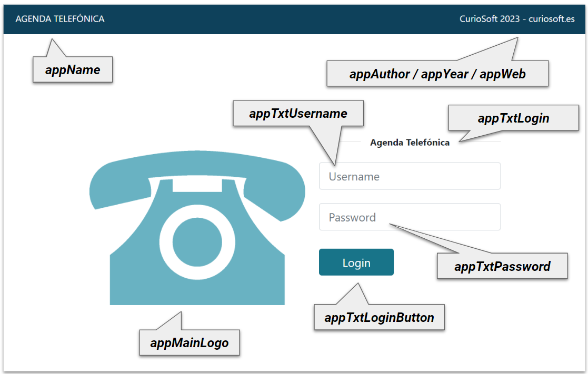The height and width of the screenshot is (374, 588).
Task: Click inside the Username field
Action: click(x=410, y=176)
